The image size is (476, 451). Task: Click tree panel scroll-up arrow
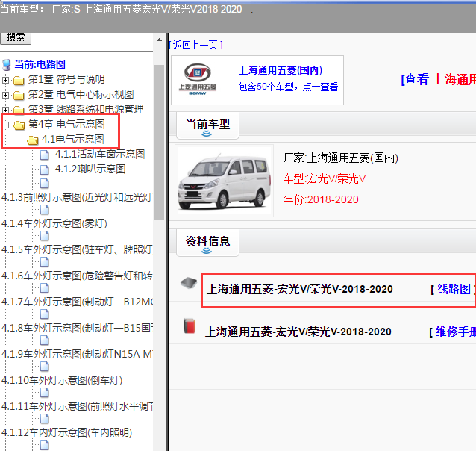pyautogui.click(x=159, y=40)
